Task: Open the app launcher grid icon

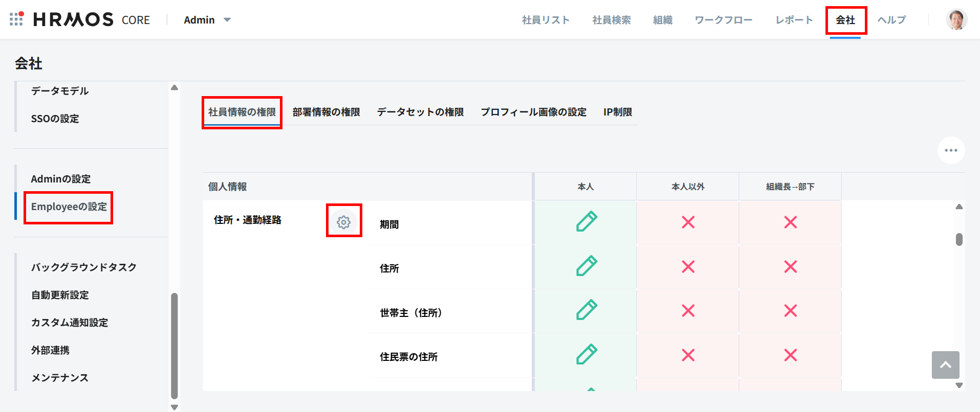Action: coord(16,19)
